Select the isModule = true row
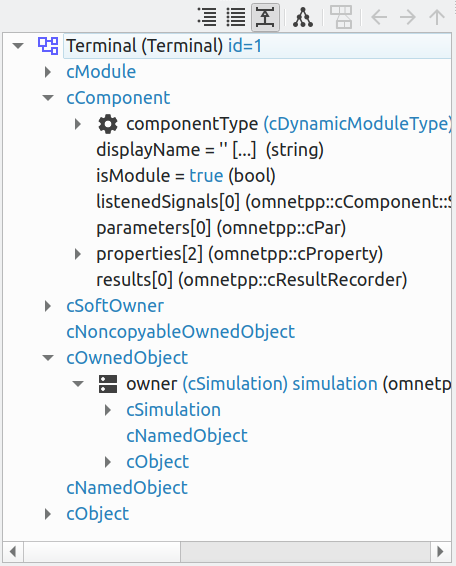This screenshot has height=566, width=456. (x=186, y=176)
